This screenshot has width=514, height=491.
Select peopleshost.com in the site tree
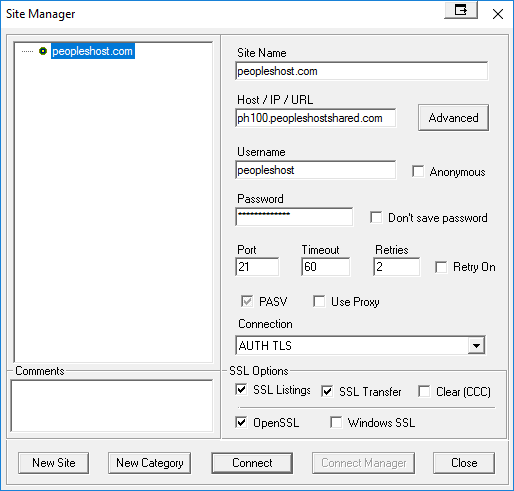click(93, 51)
